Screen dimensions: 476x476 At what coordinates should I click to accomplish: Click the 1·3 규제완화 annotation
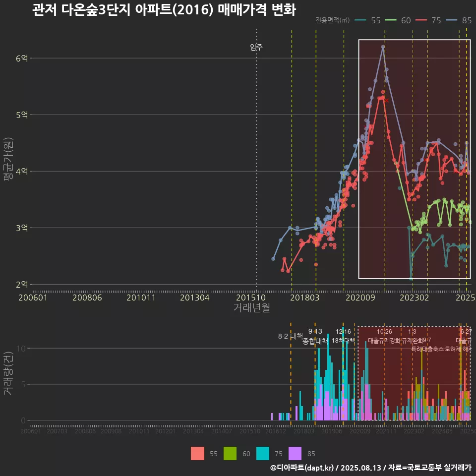click(x=412, y=336)
